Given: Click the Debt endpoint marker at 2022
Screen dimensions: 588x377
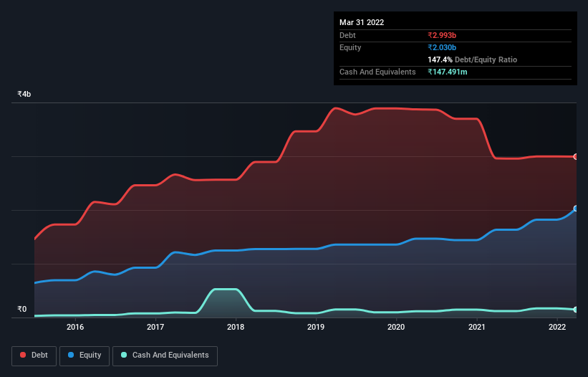Looking at the screenshot, I should pyautogui.click(x=576, y=157).
